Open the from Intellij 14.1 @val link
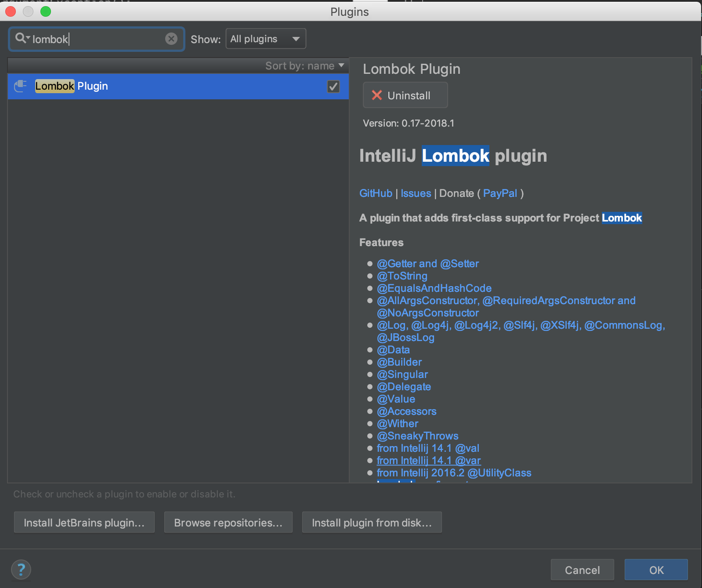This screenshot has width=702, height=588. click(x=428, y=448)
